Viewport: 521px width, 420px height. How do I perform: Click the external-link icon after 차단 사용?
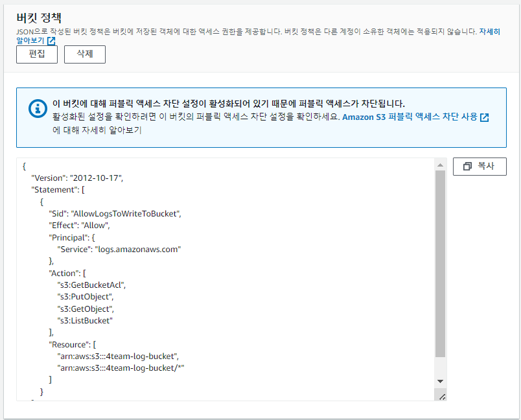coord(485,117)
